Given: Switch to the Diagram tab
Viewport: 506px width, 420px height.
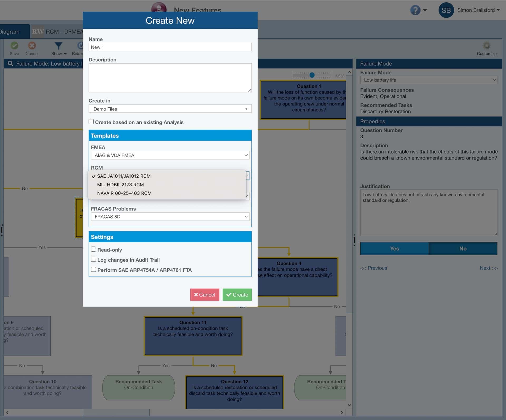Looking at the screenshot, I should pyautogui.click(x=10, y=31).
